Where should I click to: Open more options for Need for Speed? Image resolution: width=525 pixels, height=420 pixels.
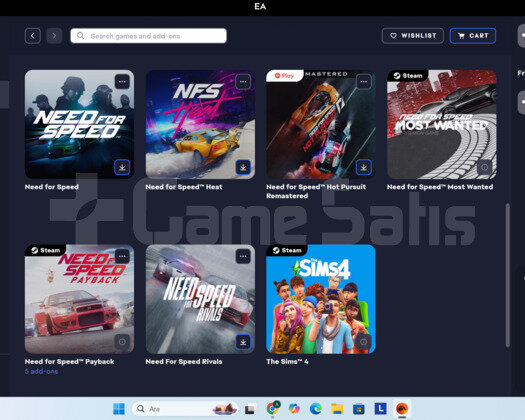click(122, 82)
